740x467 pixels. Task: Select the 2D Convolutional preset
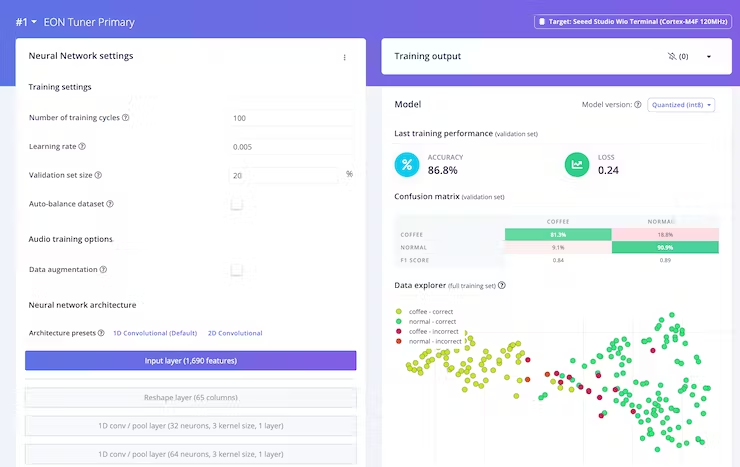[235, 333]
